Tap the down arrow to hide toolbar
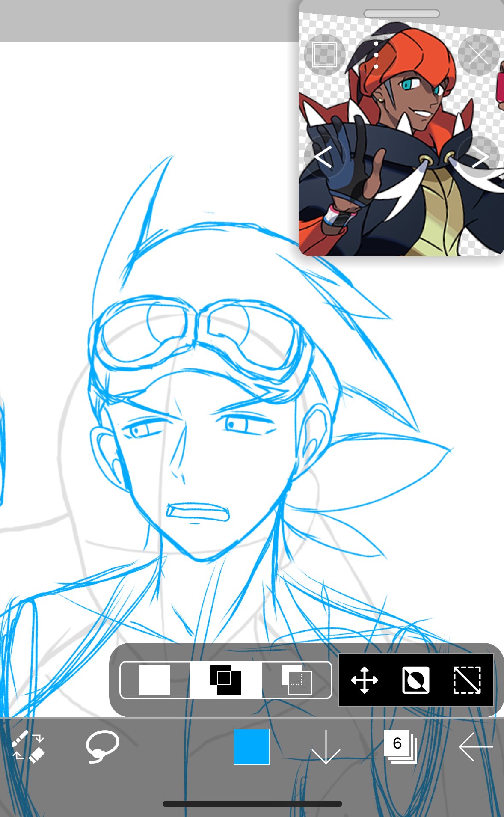The image size is (504, 817). click(x=326, y=747)
